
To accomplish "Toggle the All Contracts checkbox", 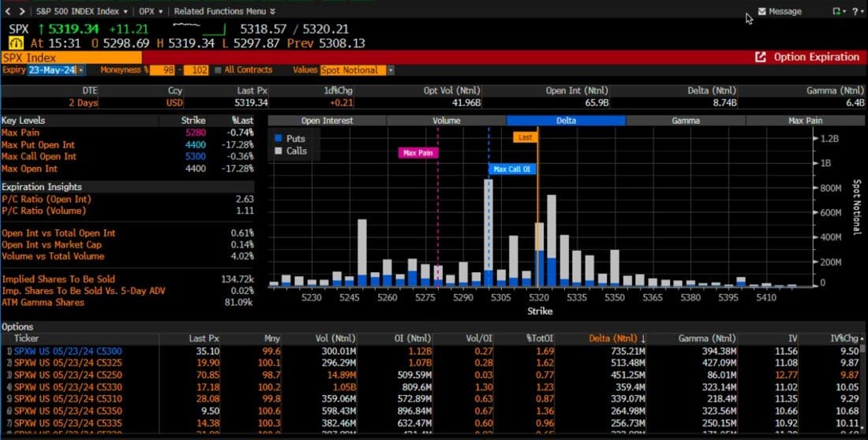I will coord(219,70).
